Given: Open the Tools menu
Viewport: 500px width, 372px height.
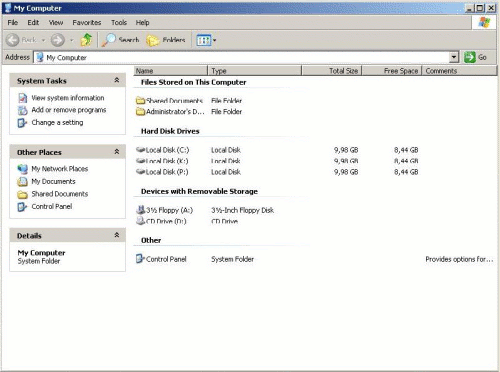Looking at the screenshot, I should point(119,23).
